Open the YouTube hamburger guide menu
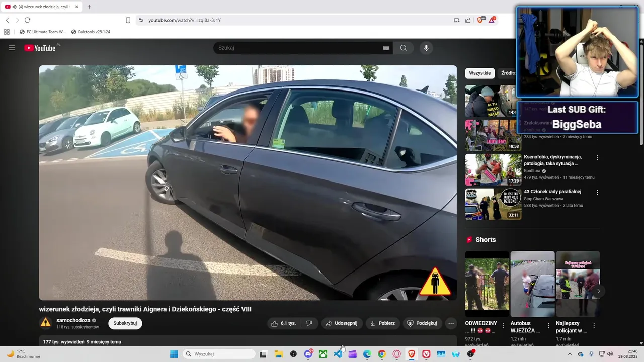Screen dimensions: 644x362 pyautogui.click(x=12, y=48)
